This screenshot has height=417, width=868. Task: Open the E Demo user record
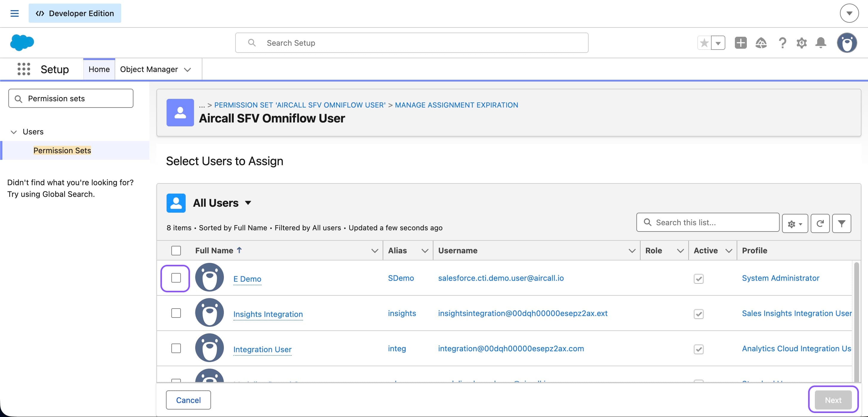point(247,279)
